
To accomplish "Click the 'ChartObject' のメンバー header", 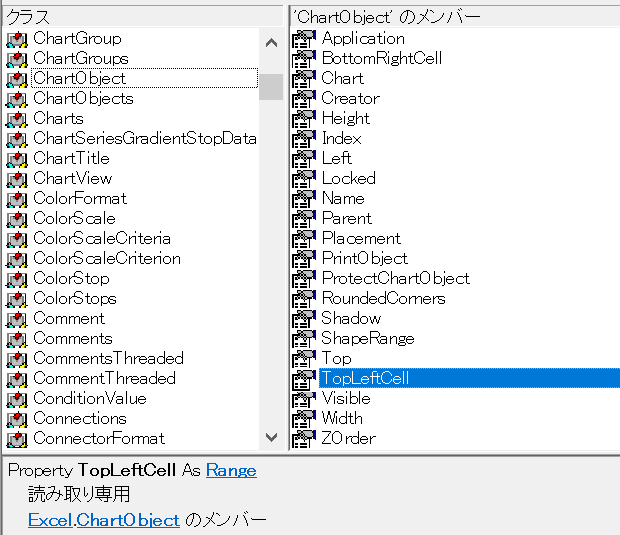I will (455, 17).
